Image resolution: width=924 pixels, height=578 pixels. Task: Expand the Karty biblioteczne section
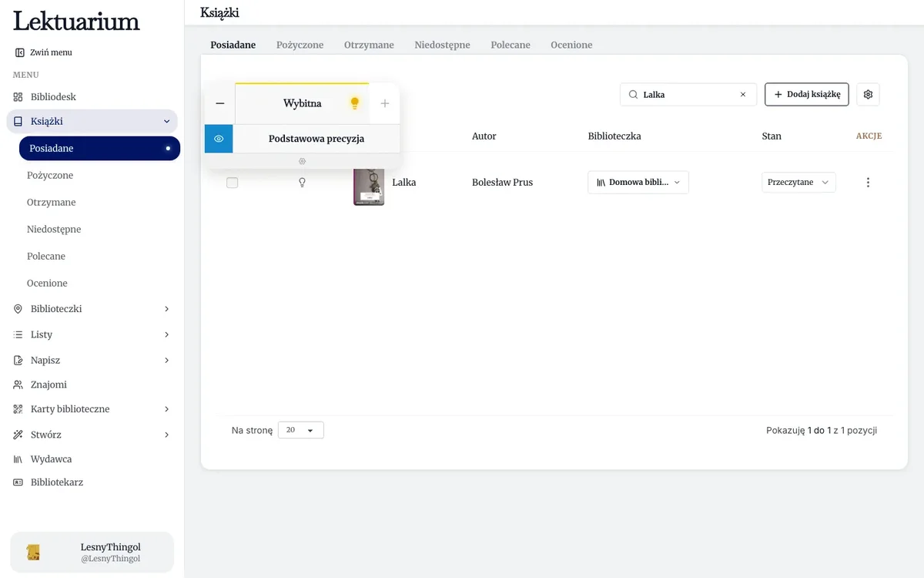[x=166, y=409]
